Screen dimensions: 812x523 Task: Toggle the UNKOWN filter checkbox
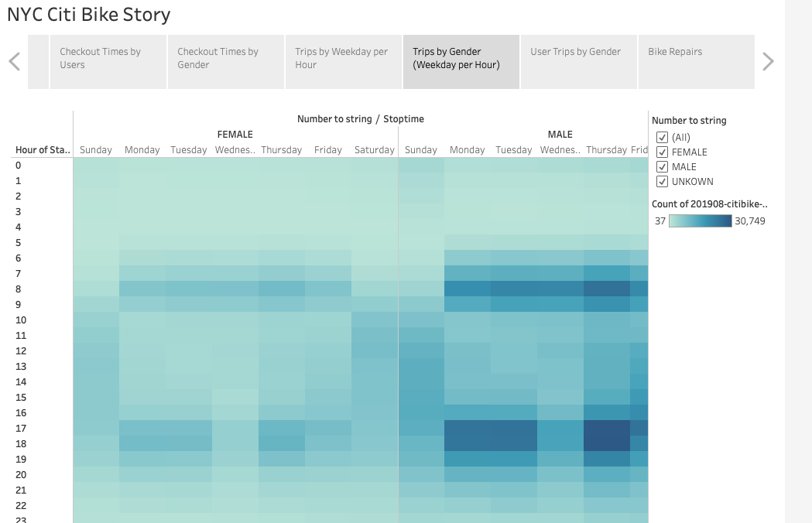[x=662, y=181]
